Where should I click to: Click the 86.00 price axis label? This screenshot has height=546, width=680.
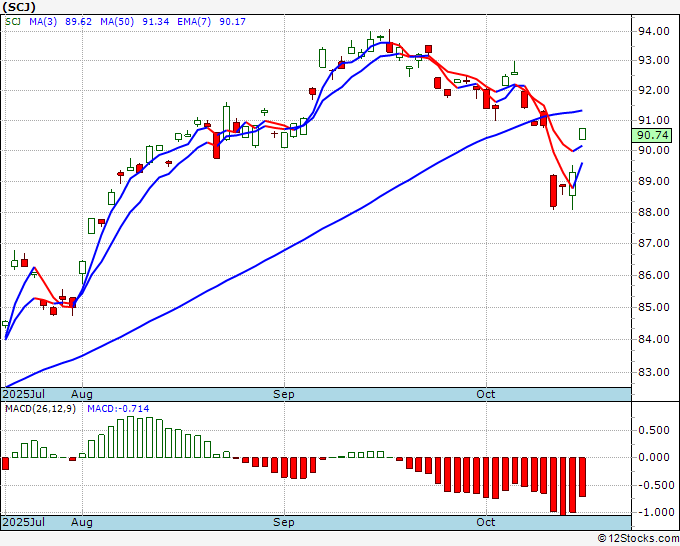(x=653, y=275)
